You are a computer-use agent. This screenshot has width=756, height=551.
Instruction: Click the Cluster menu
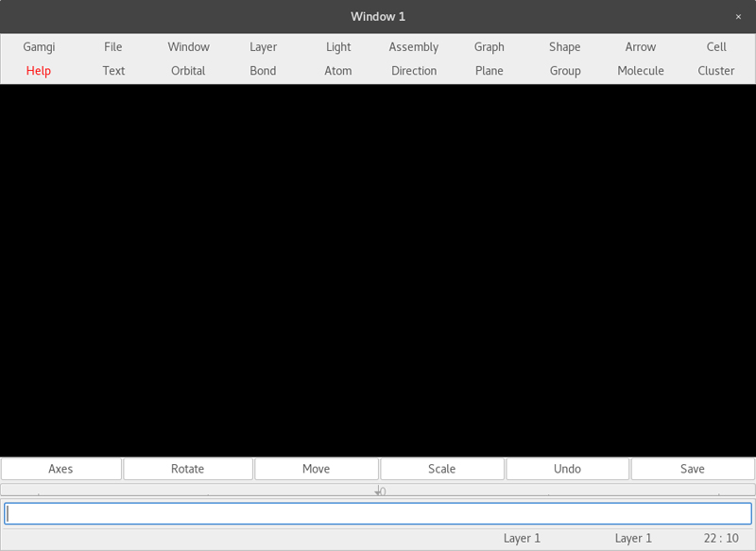click(x=716, y=71)
